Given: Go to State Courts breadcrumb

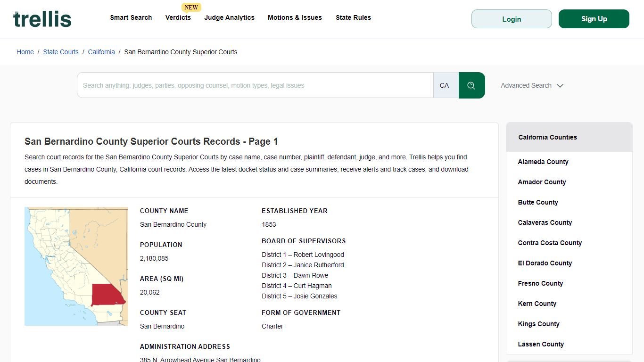Looking at the screenshot, I should pyautogui.click(x=61, y=52).
